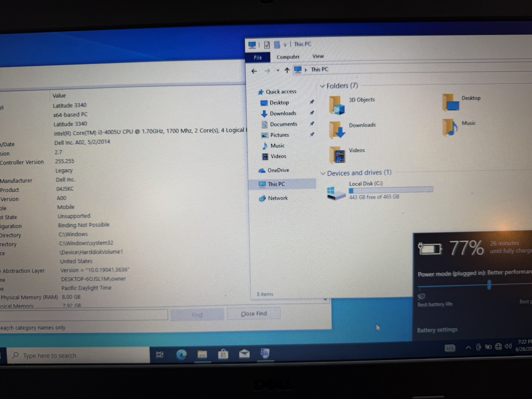
Task: Show hidden system tray icons
Action: [x=468, y=347]
